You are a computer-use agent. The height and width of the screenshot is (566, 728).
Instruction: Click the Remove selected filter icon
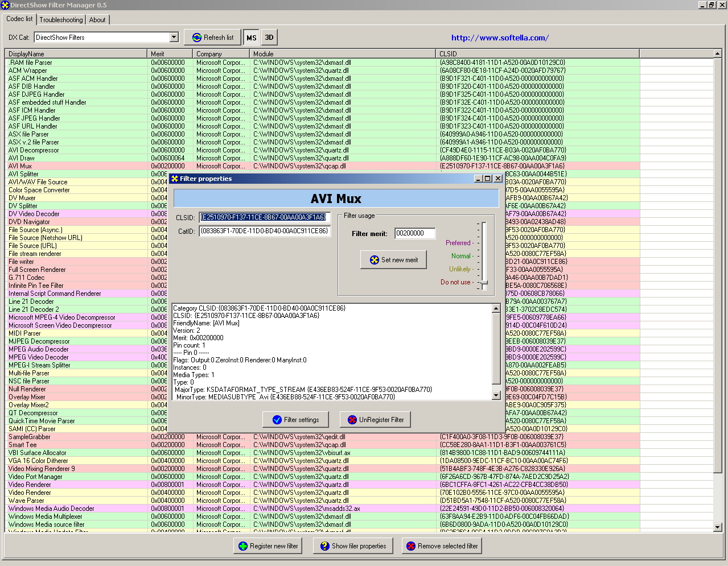pos(410,546)
